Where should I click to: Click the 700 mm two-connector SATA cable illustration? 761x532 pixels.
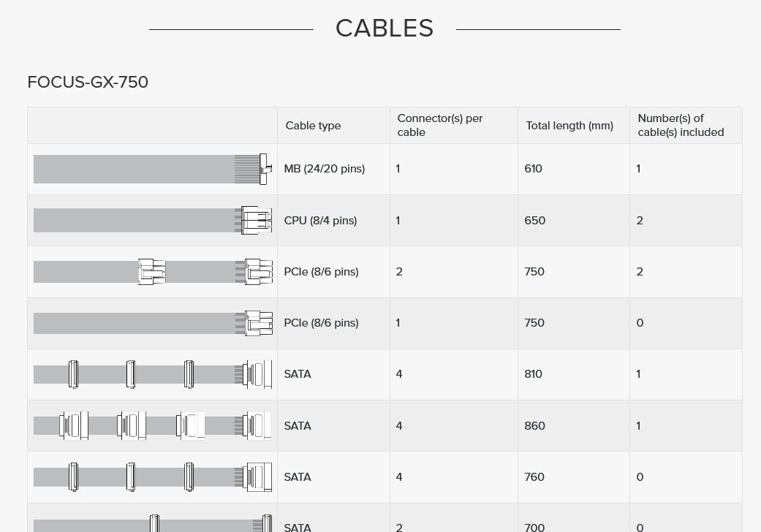pyautogui.click(x=152, y=524)
